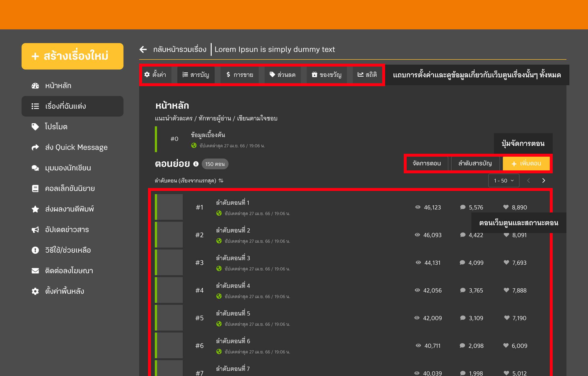Go back with the left arrow icon
588x376 pixels.
[x=143, y=49]
